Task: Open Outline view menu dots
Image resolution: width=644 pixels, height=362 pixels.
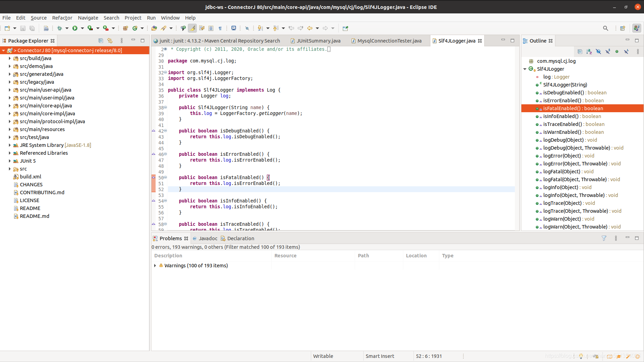Action: 638,51
